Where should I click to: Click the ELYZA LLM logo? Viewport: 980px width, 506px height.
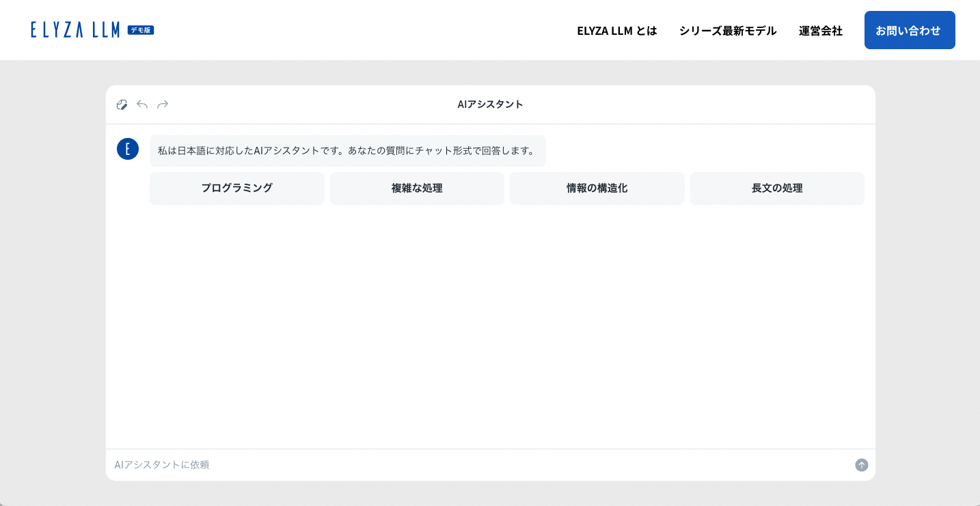coord(75,30)
